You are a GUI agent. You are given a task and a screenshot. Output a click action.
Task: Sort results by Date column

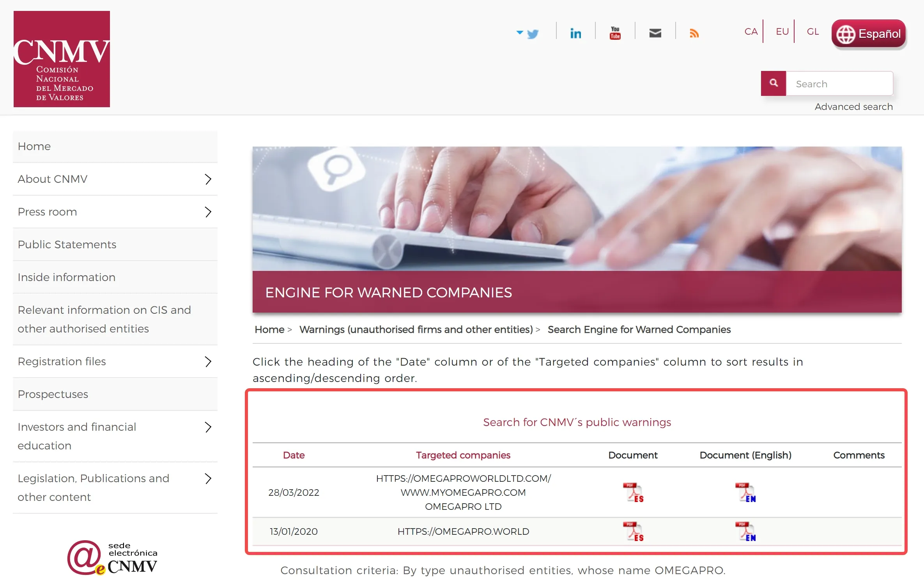[x=294, y=455]
